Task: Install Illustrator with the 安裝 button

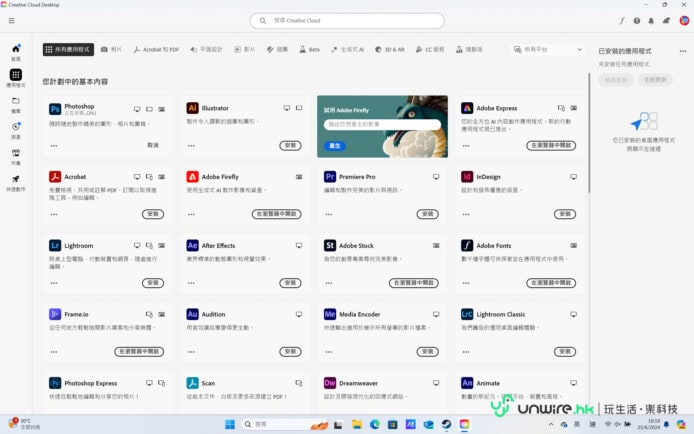Action: pos(290,145)
